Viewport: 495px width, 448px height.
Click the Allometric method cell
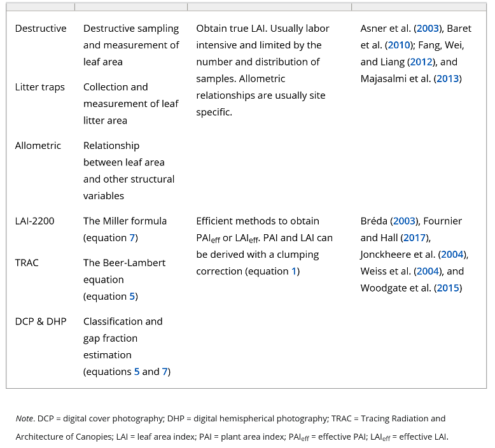tap(38, 146)
